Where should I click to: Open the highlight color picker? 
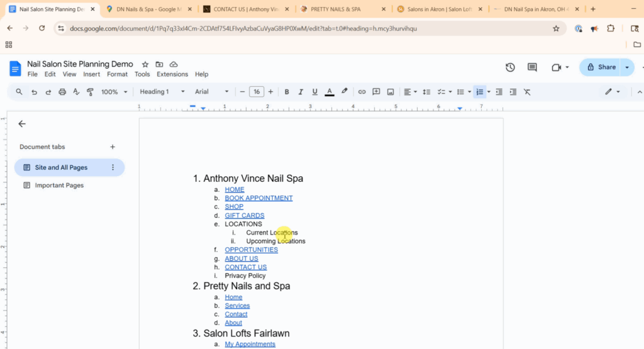coord(344,92)
